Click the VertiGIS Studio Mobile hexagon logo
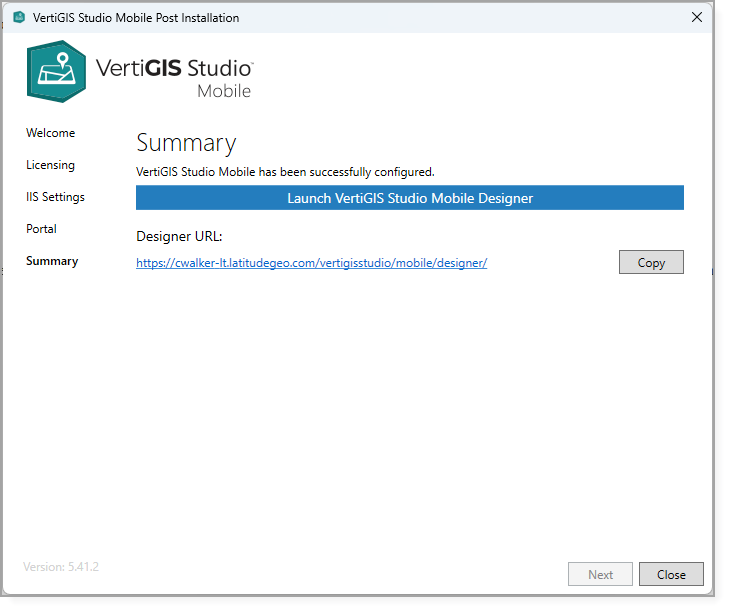The height and width of the screenshot is (612, 730). pyautogui.click(x=56, y=71)
